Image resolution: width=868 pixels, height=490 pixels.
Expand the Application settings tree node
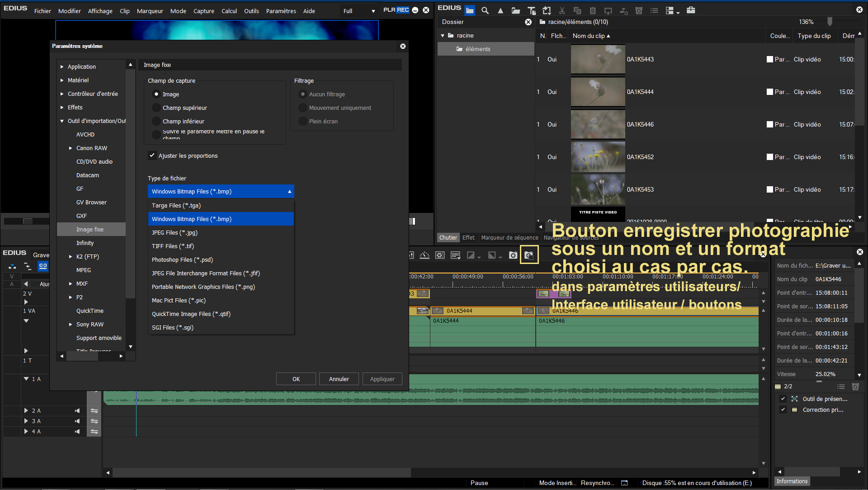coord(62,66)
